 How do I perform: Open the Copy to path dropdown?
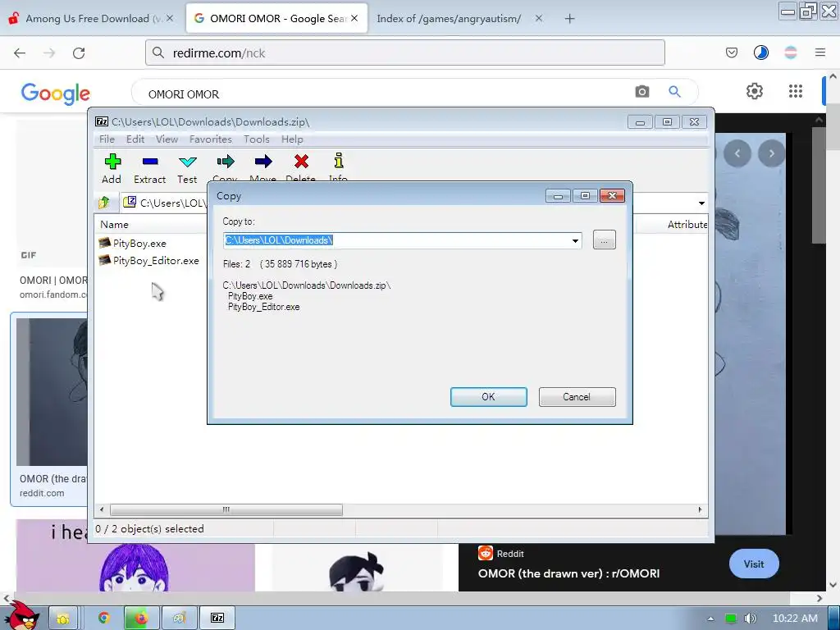(575, 240)
